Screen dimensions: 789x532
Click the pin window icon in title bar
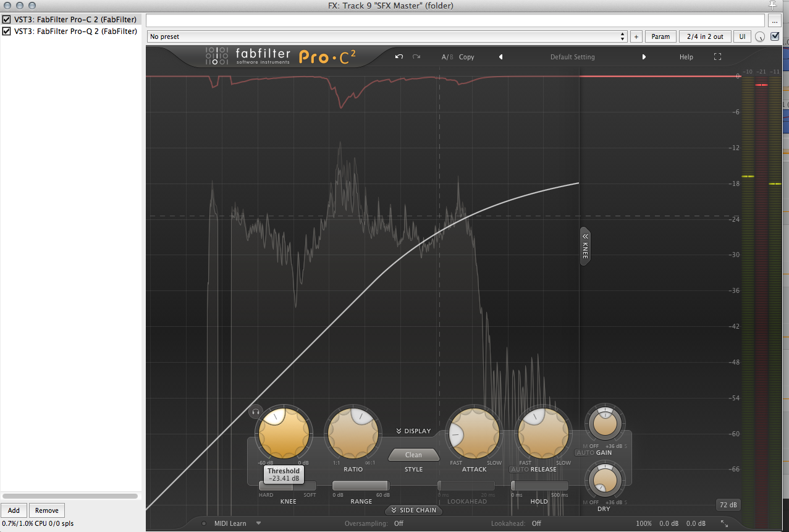pyautogui.click(x=774, y=5)
